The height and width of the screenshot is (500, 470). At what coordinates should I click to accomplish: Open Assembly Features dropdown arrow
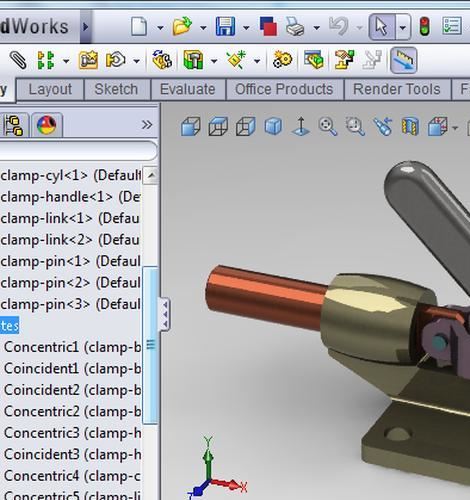(x=214, y=61)
